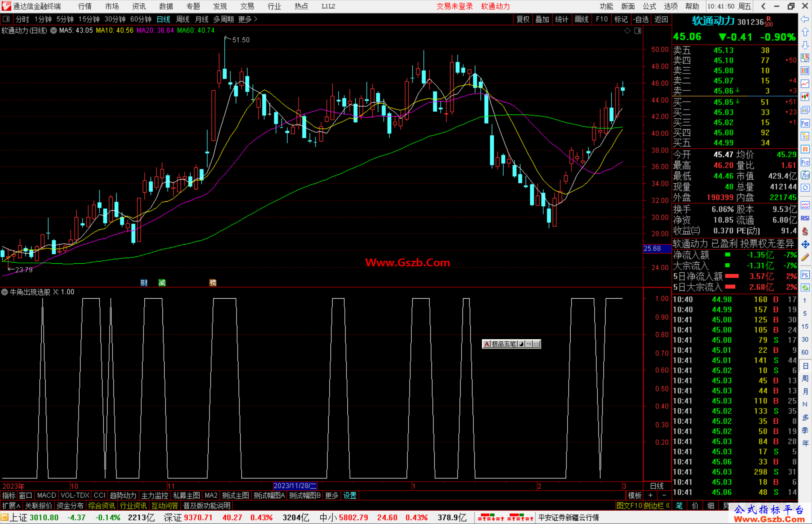Select the MACD indicator tab
The width and height of the screenshot is (812, 524).
pos(47,495)
